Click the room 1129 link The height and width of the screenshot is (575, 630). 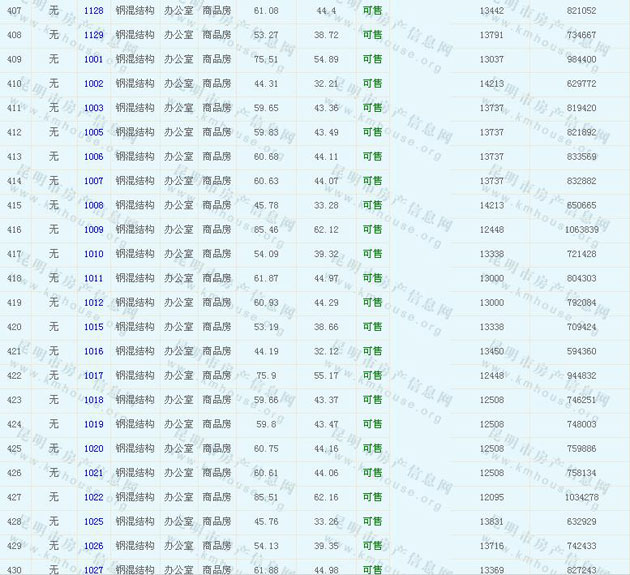click(93, 35)
